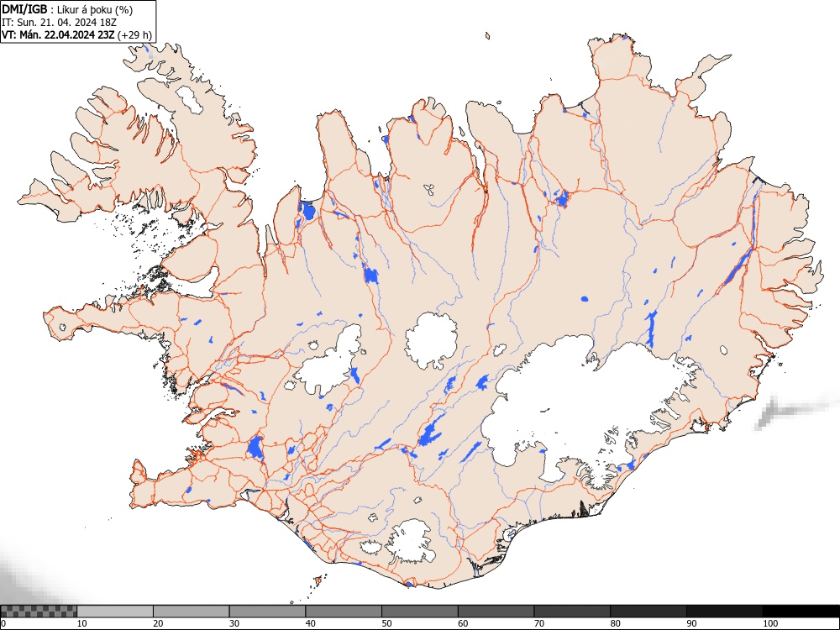Click the '30' scale label
Image resolution: width=840 pixels, height=630 pixels.
pyautogui.click(x=234, y=623)
